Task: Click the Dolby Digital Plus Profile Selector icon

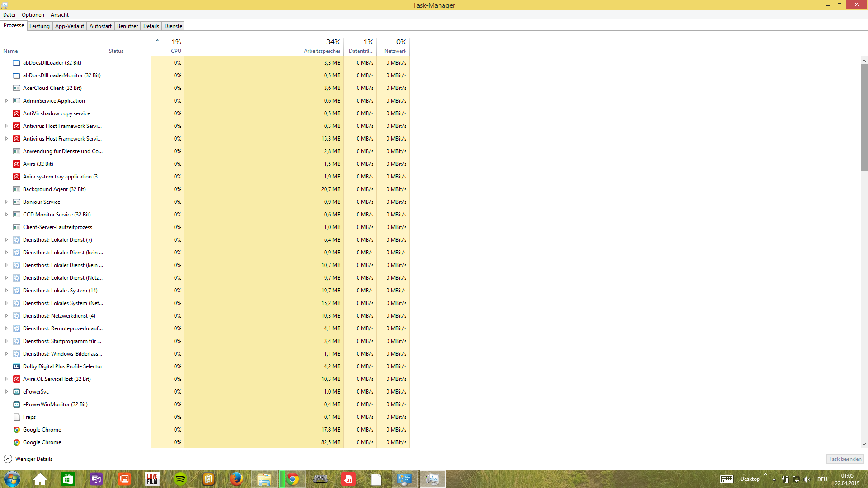Action: [x=17, y=366]
